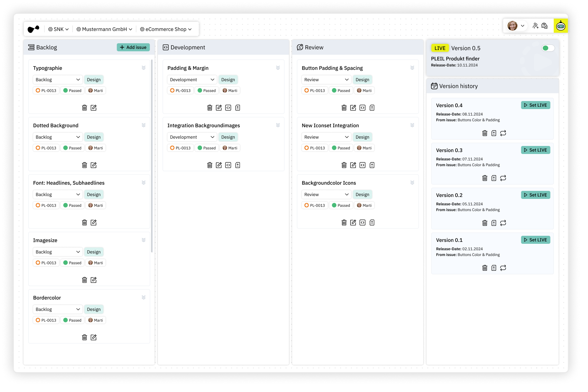Edit the Typographie issue
The width and height of the screenshot is (588, 392).
click(94, 108)
